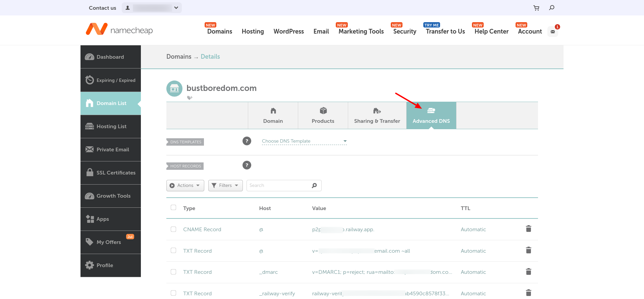Screen dimensions: 644x299
Task: Open the account user dropdown near Contact us
Action: click(152, 8)
